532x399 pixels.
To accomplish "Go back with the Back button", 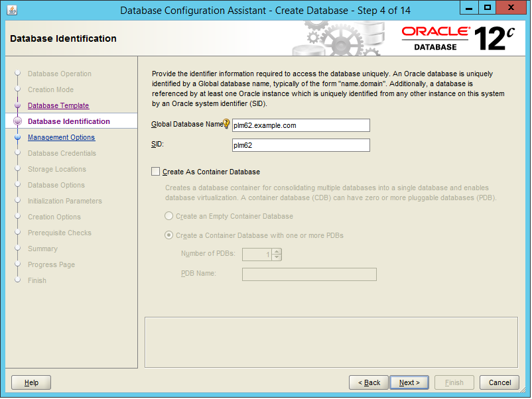I will (x=369, y=382).
